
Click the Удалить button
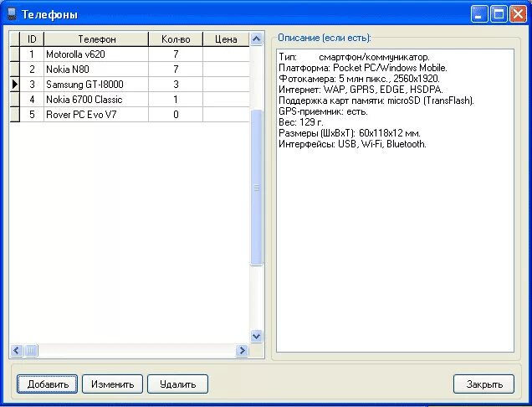(x=177, y=384)
